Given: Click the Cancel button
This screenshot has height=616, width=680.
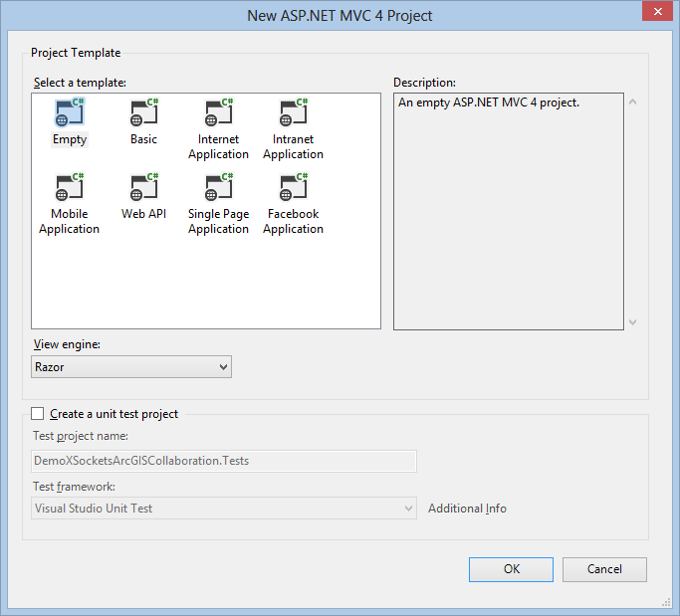Looking at the screenshot, I should pyautogui.click(x=604, y=569).
